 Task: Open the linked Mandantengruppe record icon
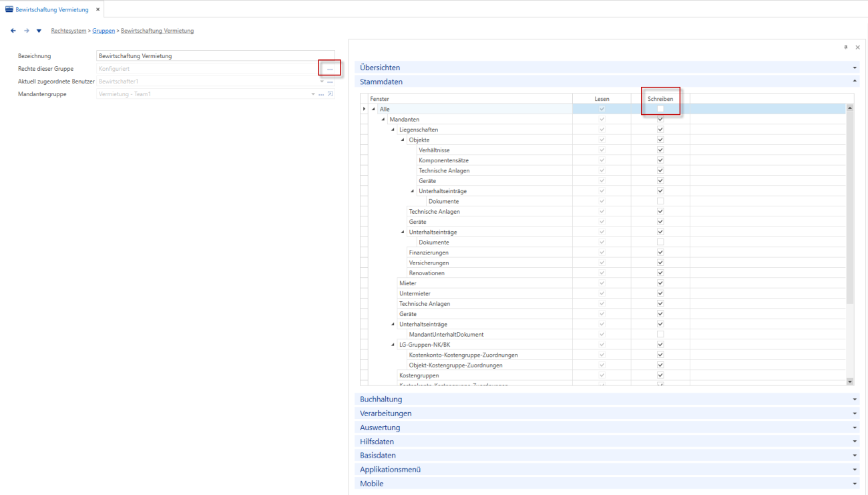tap(331, 94)
